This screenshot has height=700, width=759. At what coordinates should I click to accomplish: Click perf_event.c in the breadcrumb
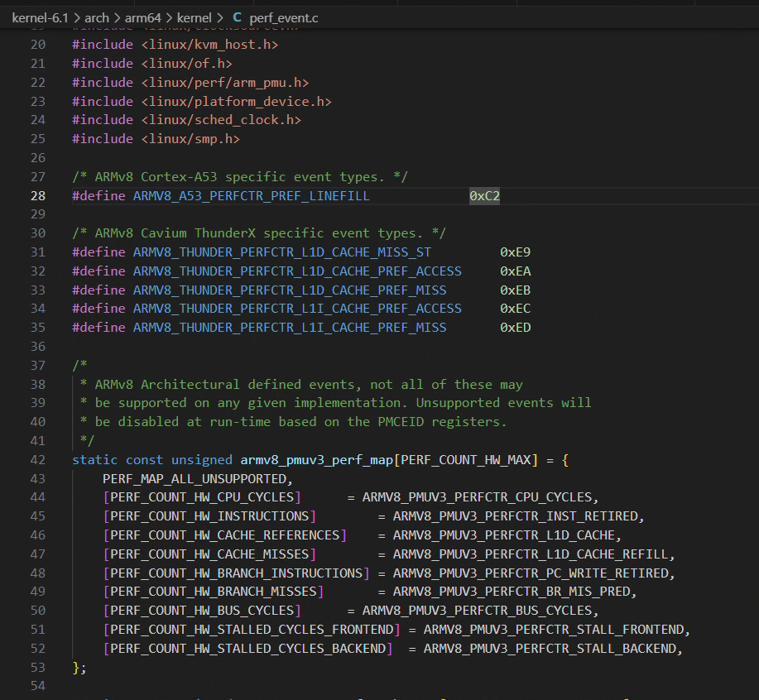(286, 17)
